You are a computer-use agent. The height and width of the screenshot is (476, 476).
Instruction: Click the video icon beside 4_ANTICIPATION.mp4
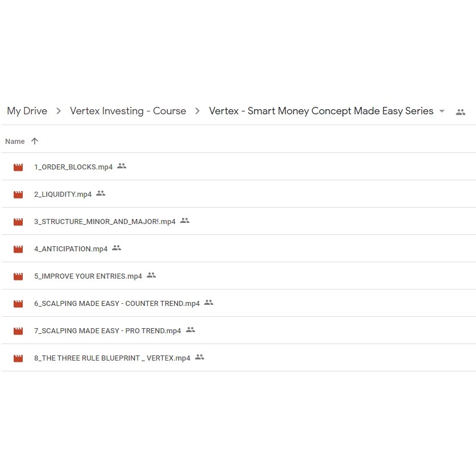pos(18,249)
